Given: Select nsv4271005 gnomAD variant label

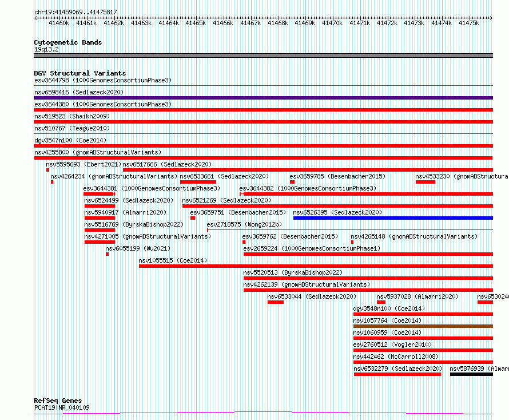Looking at the screenshot, I should tap(148, 236).
